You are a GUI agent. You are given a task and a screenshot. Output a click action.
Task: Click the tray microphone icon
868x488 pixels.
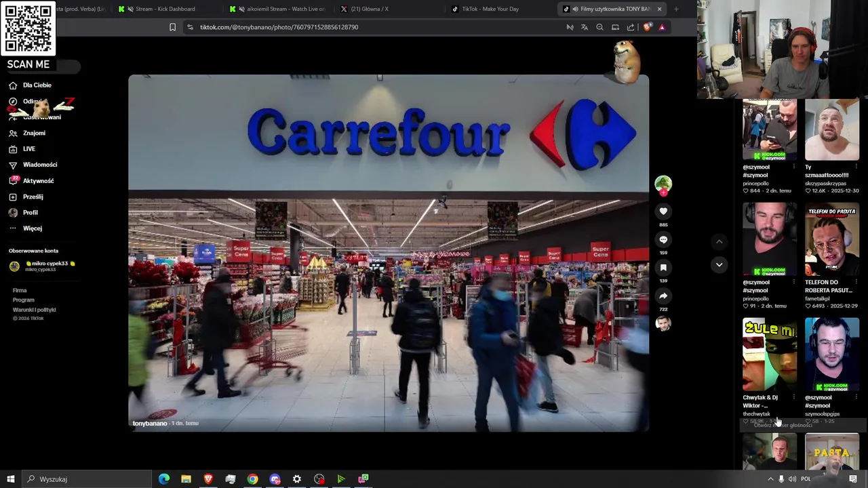click(781, 479)
